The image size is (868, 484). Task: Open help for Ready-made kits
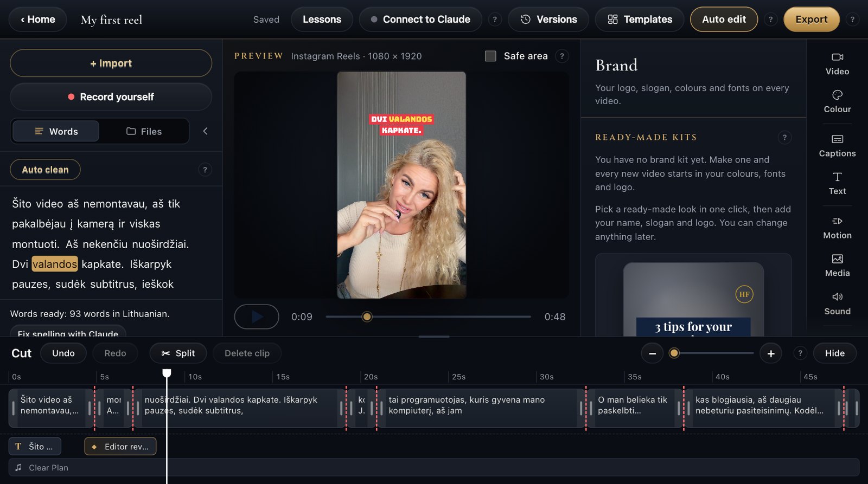click(784, 138)
